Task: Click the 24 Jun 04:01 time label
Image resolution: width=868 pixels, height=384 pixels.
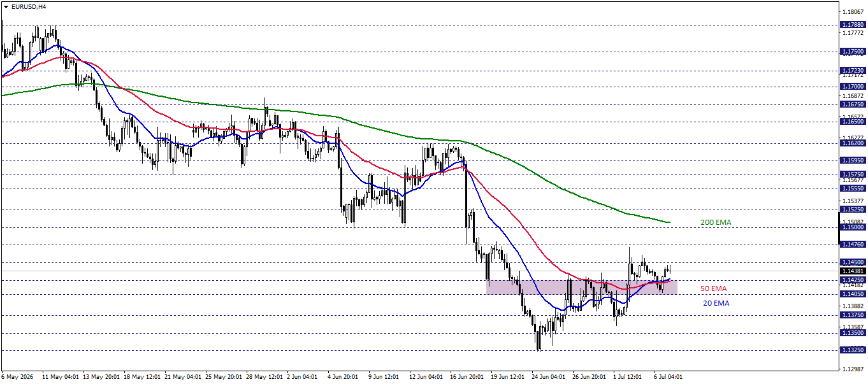Action: 549,376
